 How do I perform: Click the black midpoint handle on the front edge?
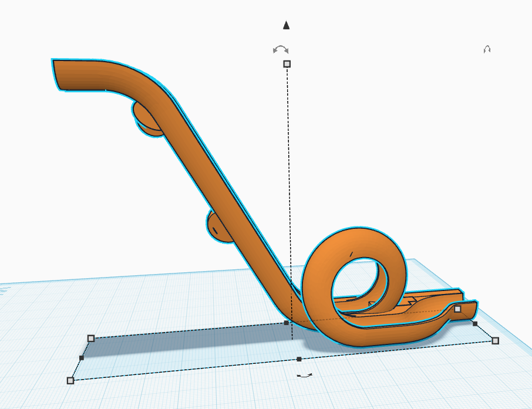pos(299,359)
